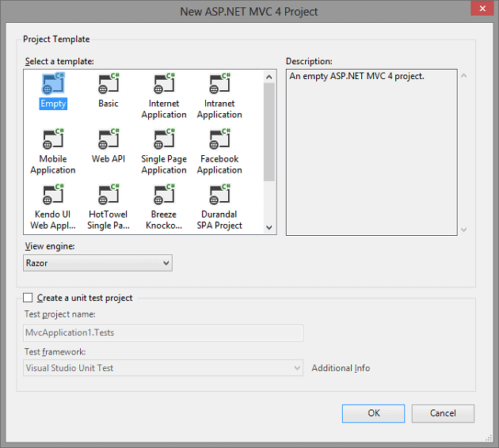Choose the Internet Application template icon
The width and height of the screenshot is (499, 448).
pyautogui.click(x=164, y=83)
